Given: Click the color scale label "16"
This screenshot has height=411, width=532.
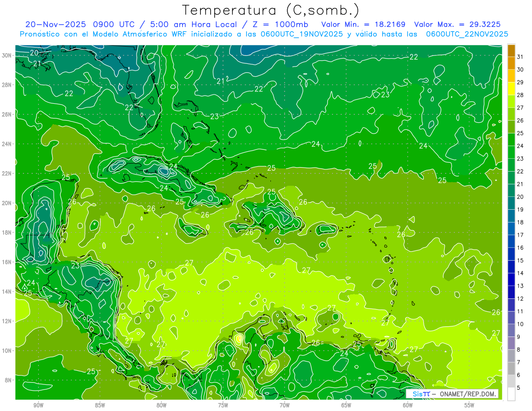Looking at the screenshot, I should [520, 248].
